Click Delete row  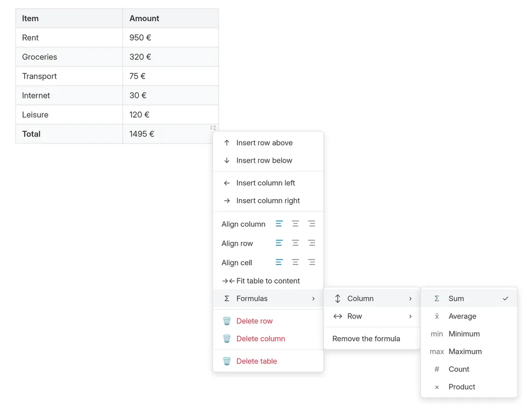click(x=268, y=321)
